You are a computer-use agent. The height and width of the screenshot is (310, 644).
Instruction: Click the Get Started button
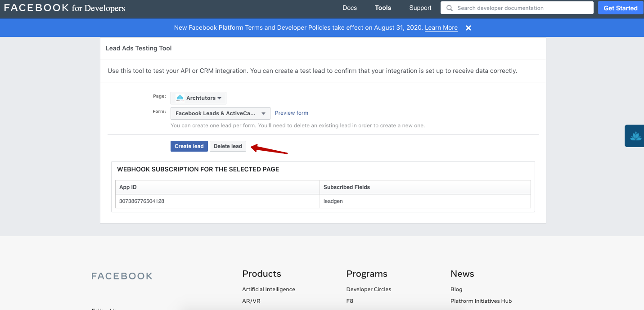621,8
